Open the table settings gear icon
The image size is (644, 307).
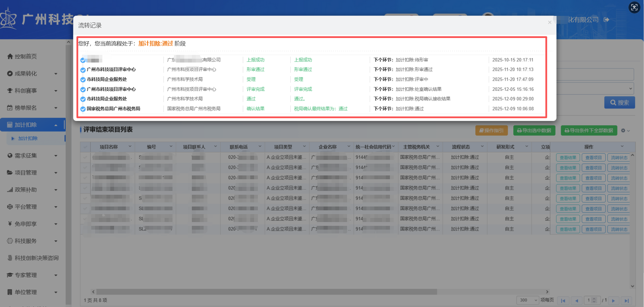tap(623, 131)
